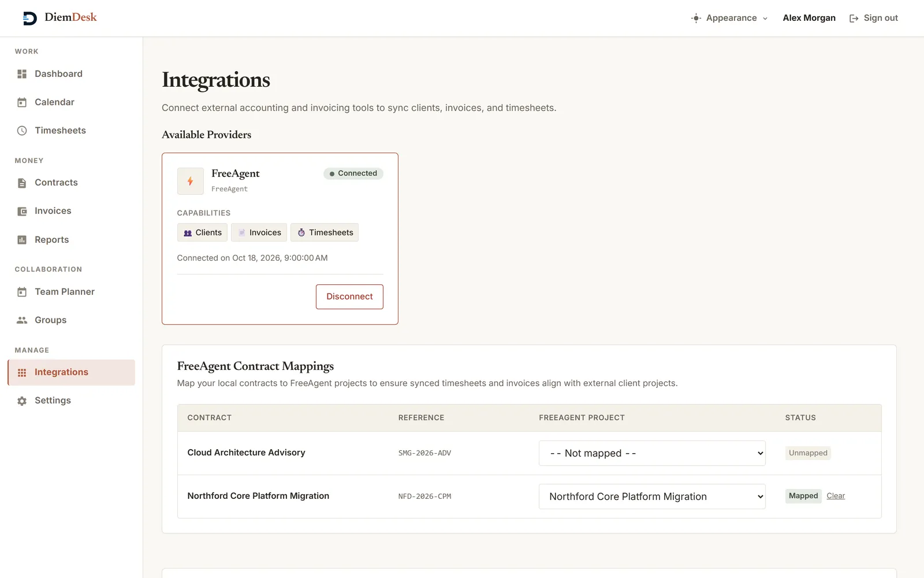Click the Team Planner icon
This screenshot has width=924, height=578.
point(22,292)
